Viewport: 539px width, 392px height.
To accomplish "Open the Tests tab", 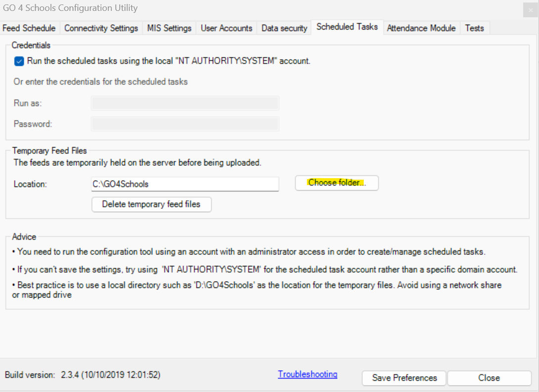I will tap(474, 28).
